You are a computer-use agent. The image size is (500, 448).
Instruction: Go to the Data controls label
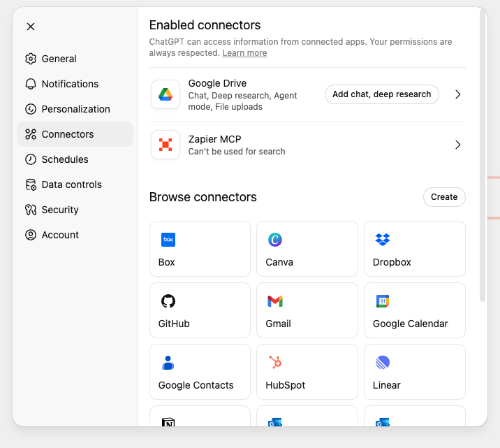(72, 185)
